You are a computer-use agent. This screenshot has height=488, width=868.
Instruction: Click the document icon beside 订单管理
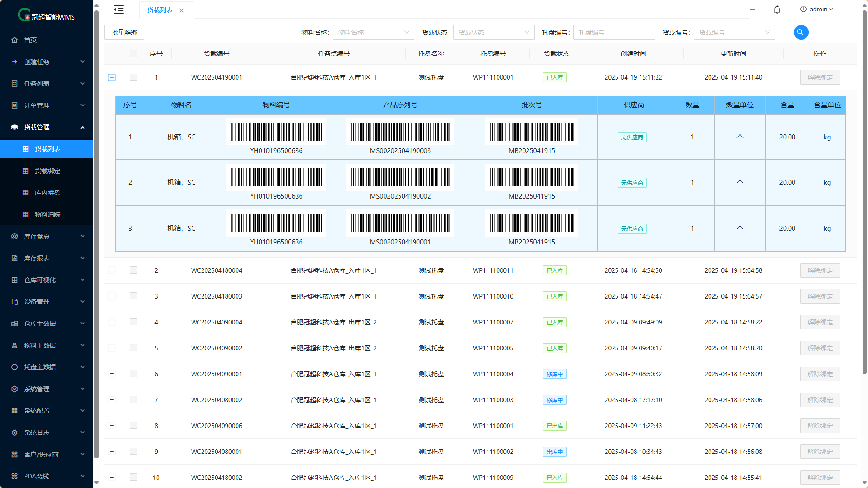tap(15, 105)
